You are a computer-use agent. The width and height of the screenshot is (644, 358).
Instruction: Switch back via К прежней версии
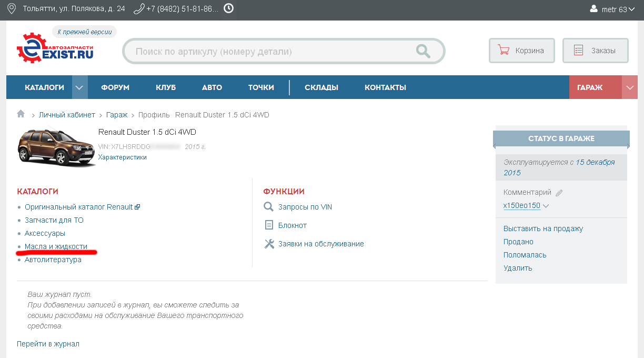[x=84, y=32]
